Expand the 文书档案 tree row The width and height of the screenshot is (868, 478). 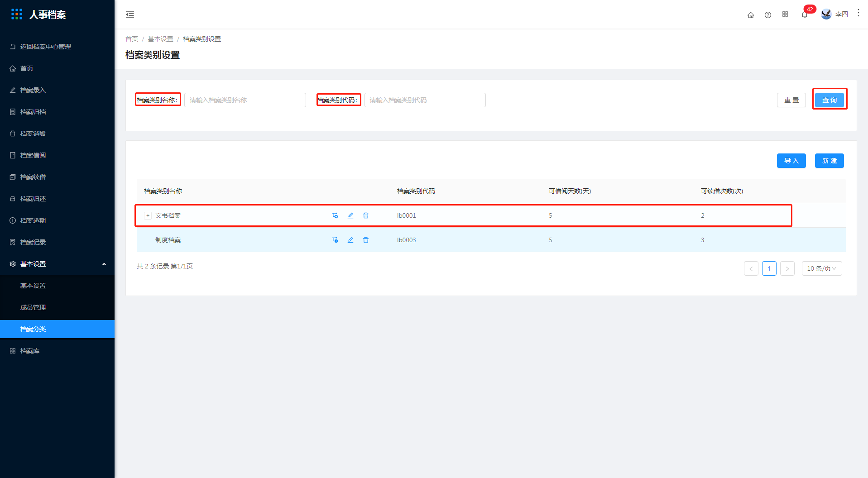click(x=148, y=215)
